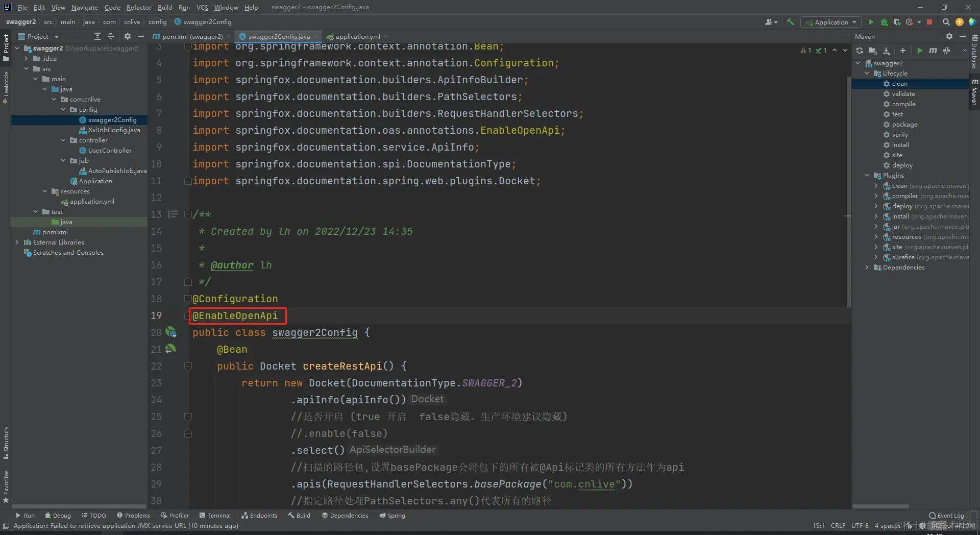Run the Application configuration with the green play icon
Image resolution: width=980 pixels, height=535 pixels.
click(871, 22)
